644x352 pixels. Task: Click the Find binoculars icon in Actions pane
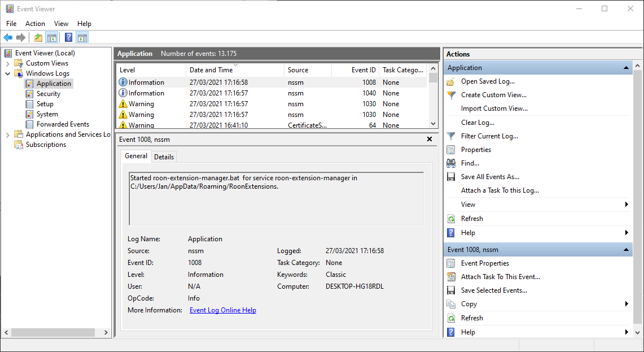450,163
